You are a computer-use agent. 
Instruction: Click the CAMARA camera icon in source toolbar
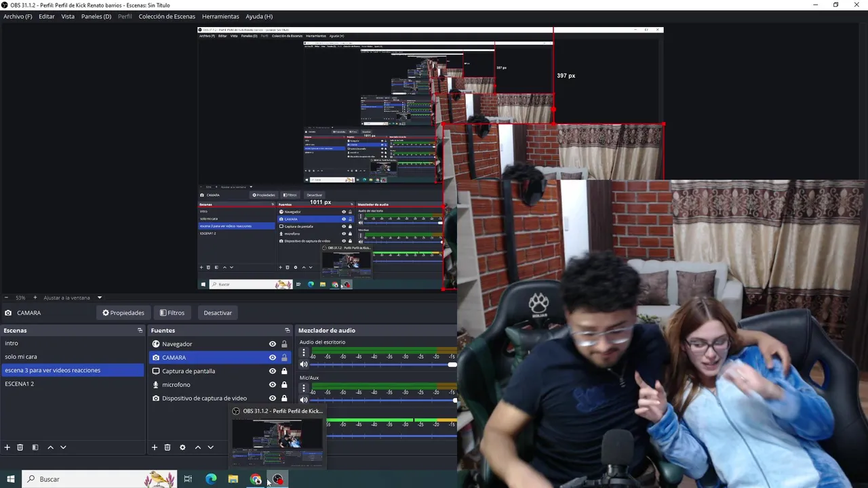coord(8,312)
